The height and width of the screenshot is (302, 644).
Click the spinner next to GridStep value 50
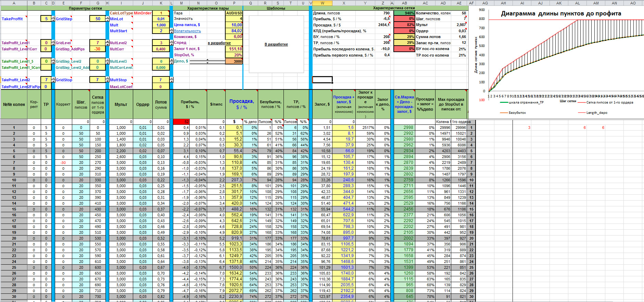coord(107,19)
